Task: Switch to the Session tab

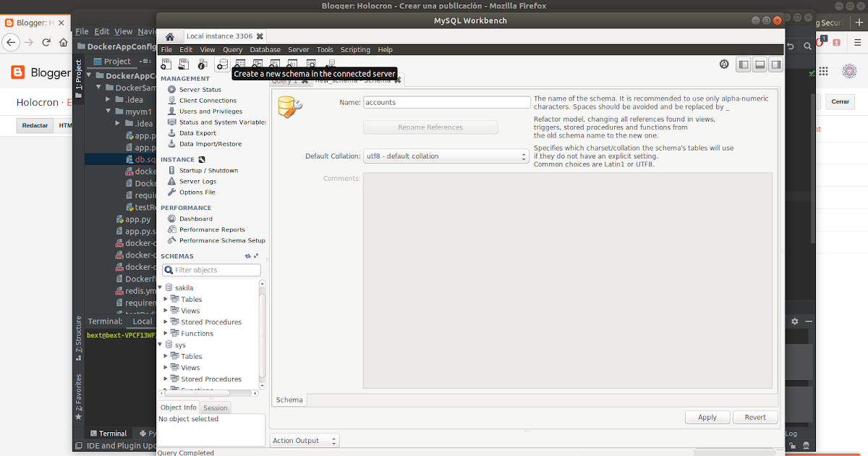Action: (x=215, y=408)
